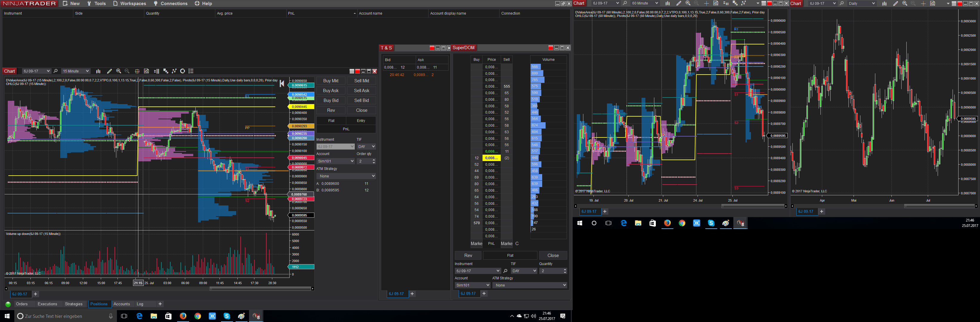
Task: Click the Quantity field in SuperDOM
Action: tap(553, 271)
